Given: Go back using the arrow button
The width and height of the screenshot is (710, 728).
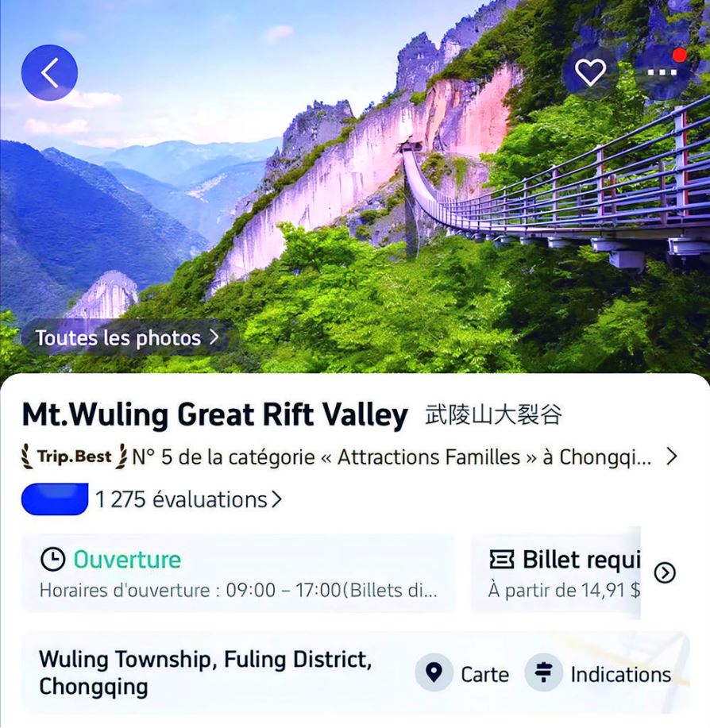Looking at the screenshot, I should (49, 72).
